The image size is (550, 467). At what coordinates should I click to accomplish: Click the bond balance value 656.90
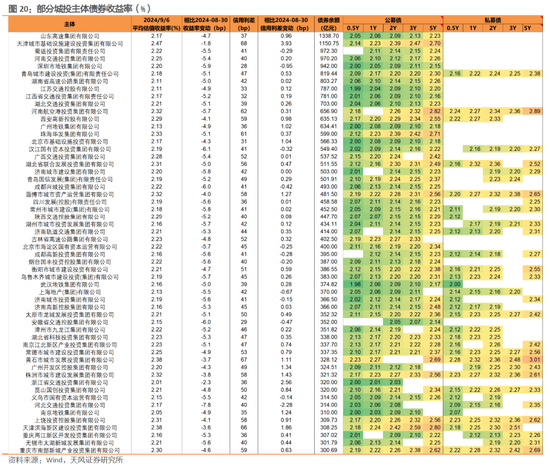point(329,111)
